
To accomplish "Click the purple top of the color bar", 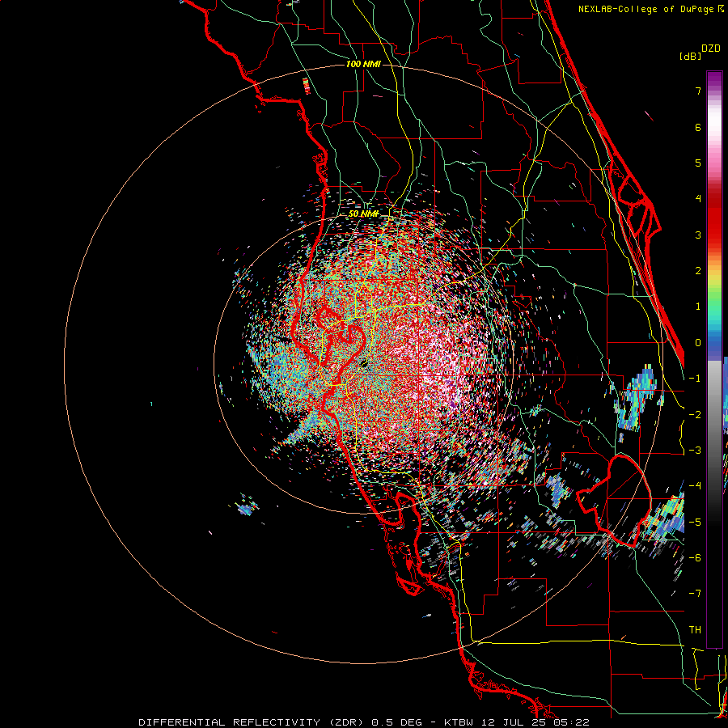I will pos(714,79).
